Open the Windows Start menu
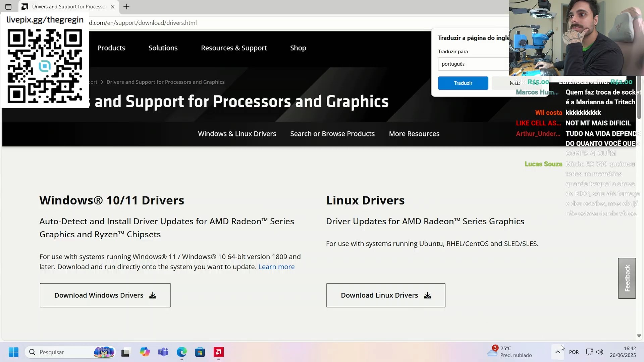This screenshot has width=644, height=362. coord(13,352)
